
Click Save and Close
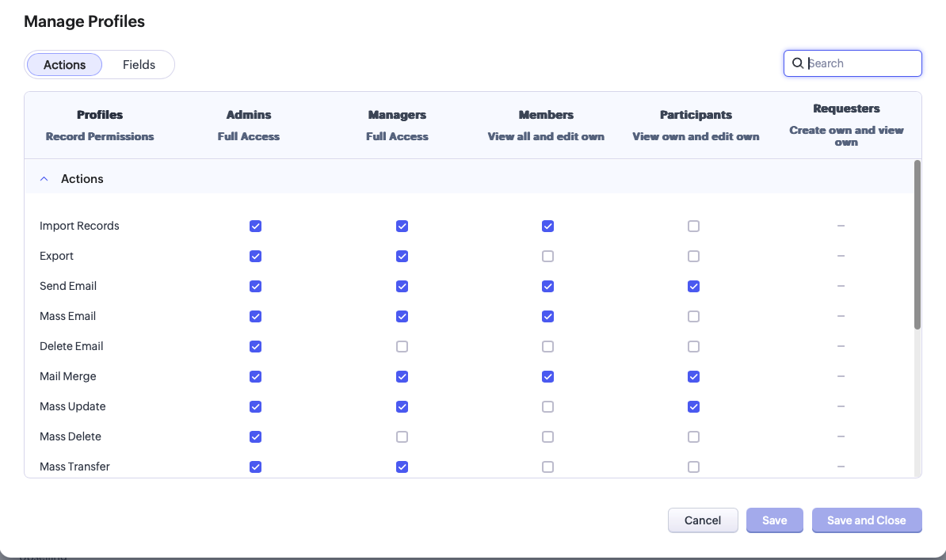[866, 520]
